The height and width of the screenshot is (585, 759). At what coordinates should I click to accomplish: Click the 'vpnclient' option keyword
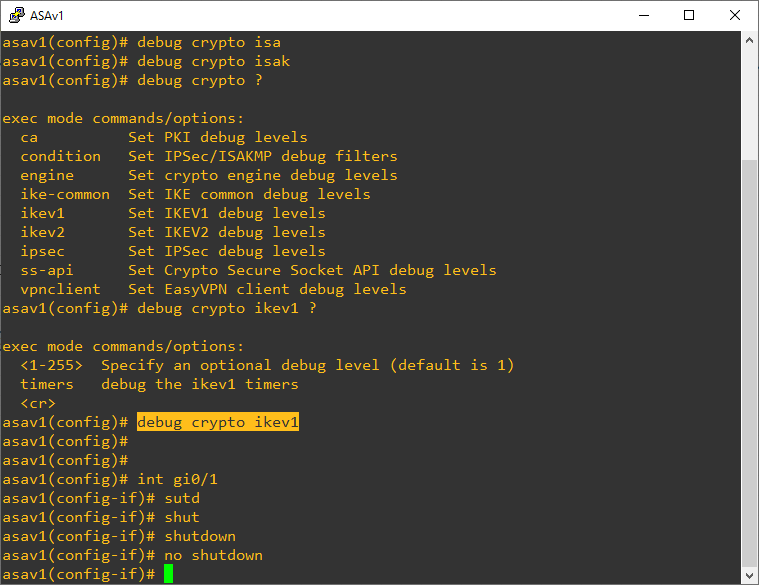(x=61, y=289)
